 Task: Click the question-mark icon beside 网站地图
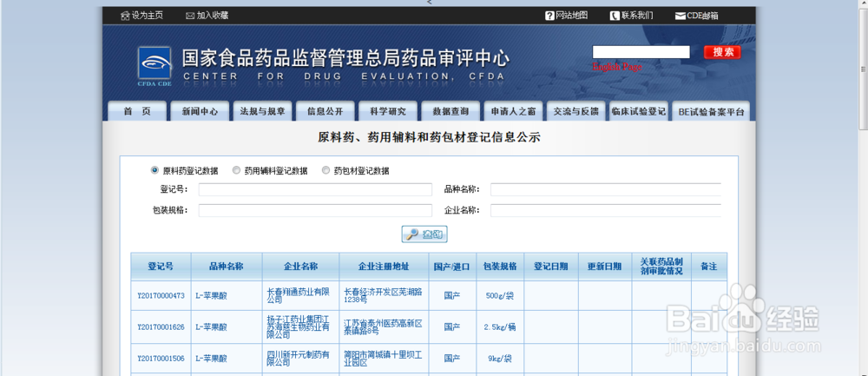tap(549, 16)
